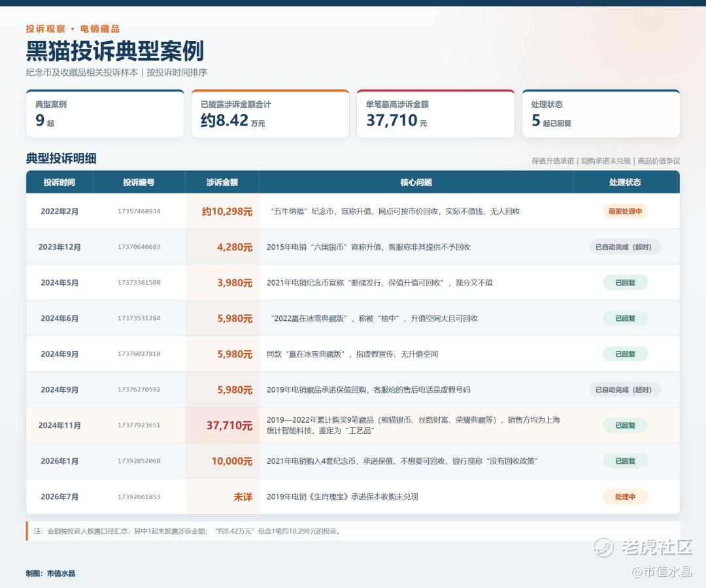The image size is (706, 588).
Task: Click the 未详 amount cell
Action: click(243, 497)
